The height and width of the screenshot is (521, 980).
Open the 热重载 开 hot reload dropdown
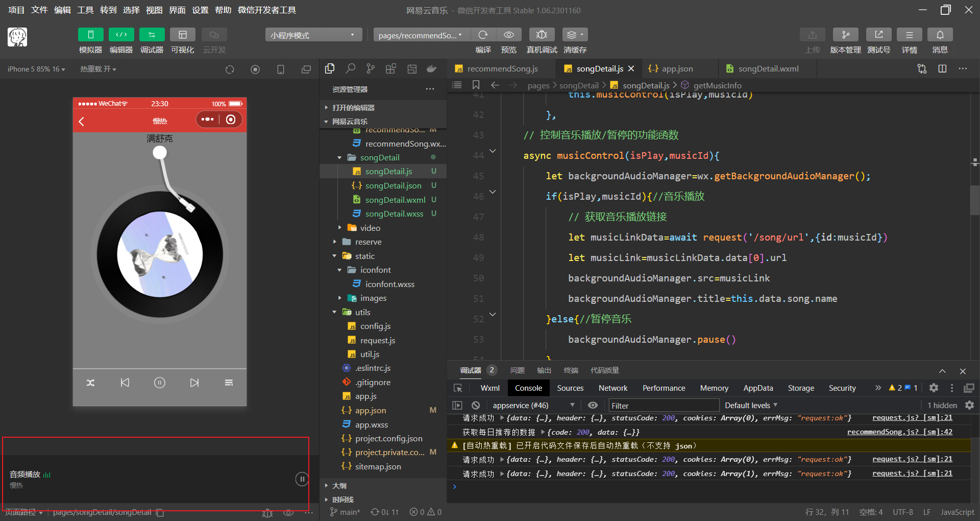point(98,69)
